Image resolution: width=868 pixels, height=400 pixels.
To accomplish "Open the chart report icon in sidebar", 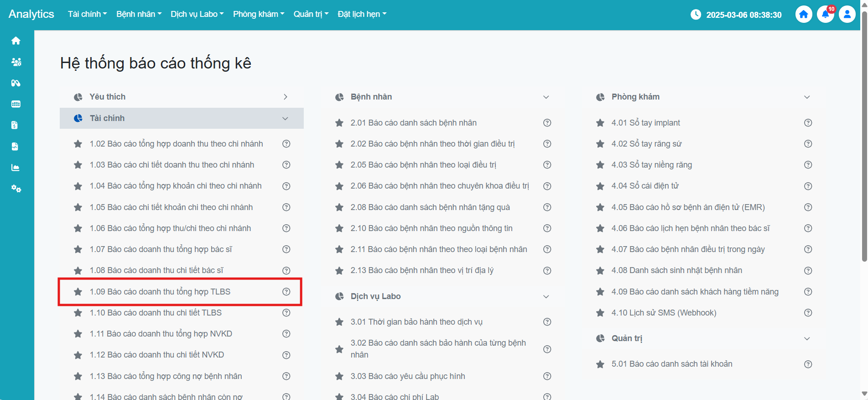I will click(16, 168).
